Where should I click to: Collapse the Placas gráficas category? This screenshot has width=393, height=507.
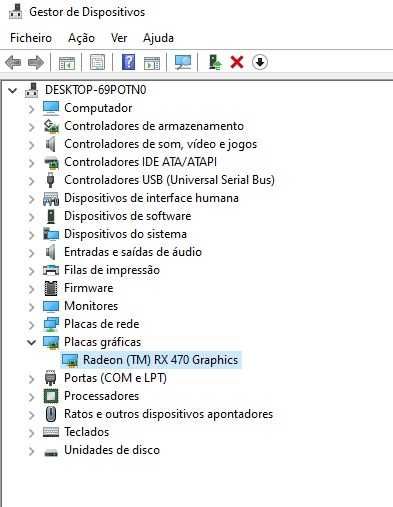[32, 342]
